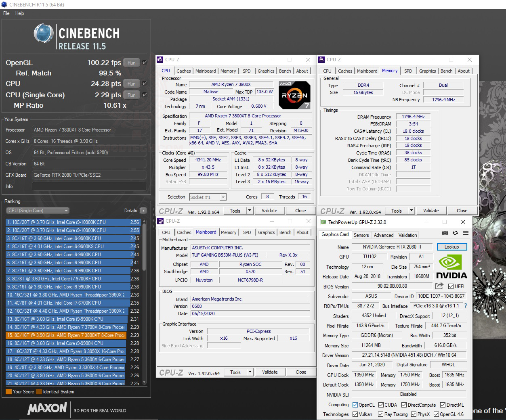Image resolution: width=506 pixels, height=420 pixels.
Task: Toggle the UEFI checkbox in GPU-Z
Action: (x=451, y=286)
